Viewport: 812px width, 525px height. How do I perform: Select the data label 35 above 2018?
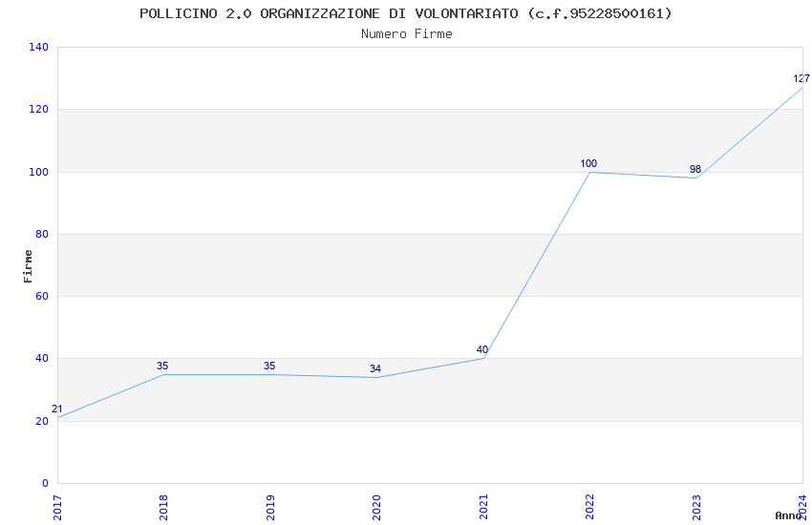(162, 366)
